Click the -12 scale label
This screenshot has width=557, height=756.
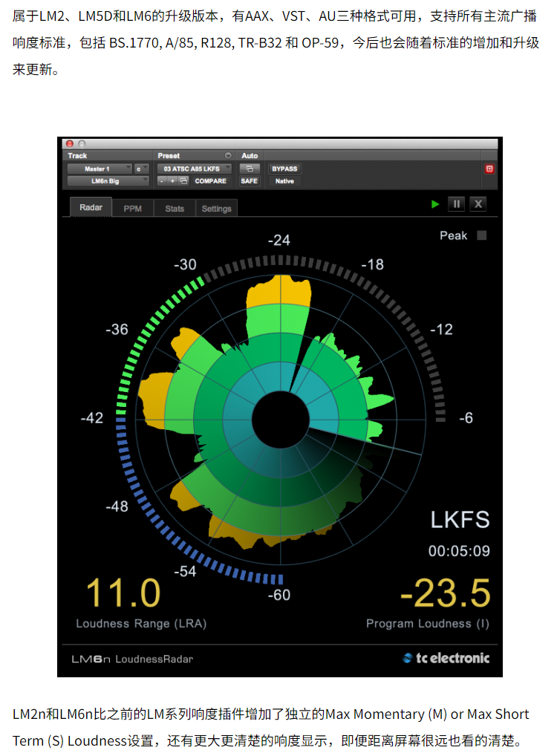pyautogui.click(x=441, y=329)
